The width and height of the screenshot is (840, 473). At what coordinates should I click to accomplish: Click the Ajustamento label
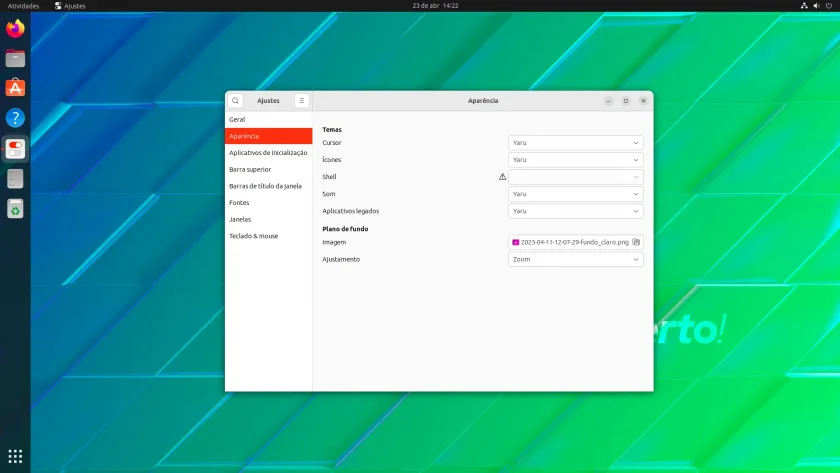click(x=341, y=259)
